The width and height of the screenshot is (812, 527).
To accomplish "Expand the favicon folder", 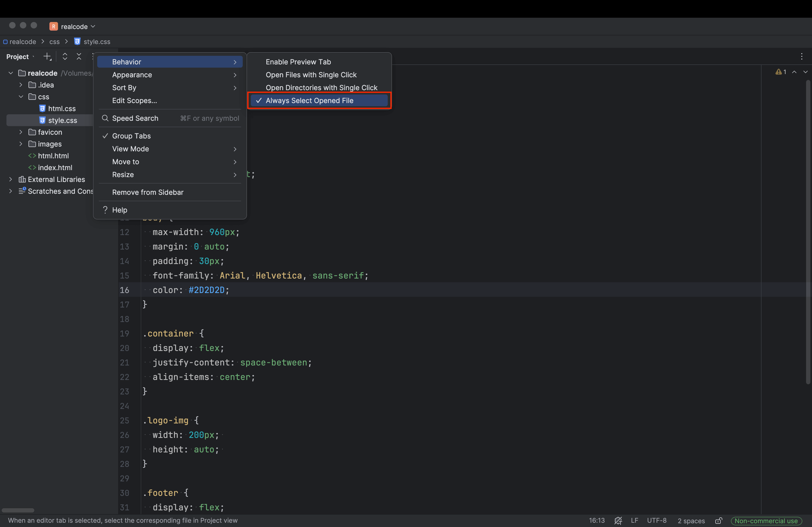I will [21, 132].
